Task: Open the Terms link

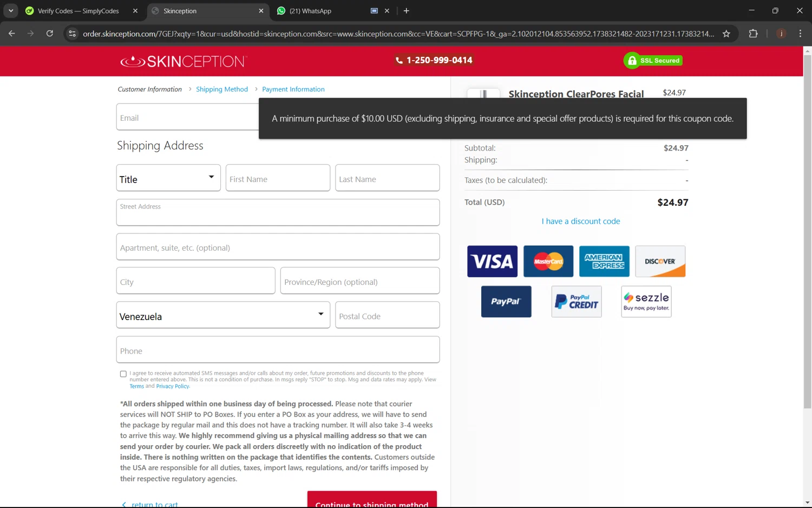Action: click(x=137, y=386)
